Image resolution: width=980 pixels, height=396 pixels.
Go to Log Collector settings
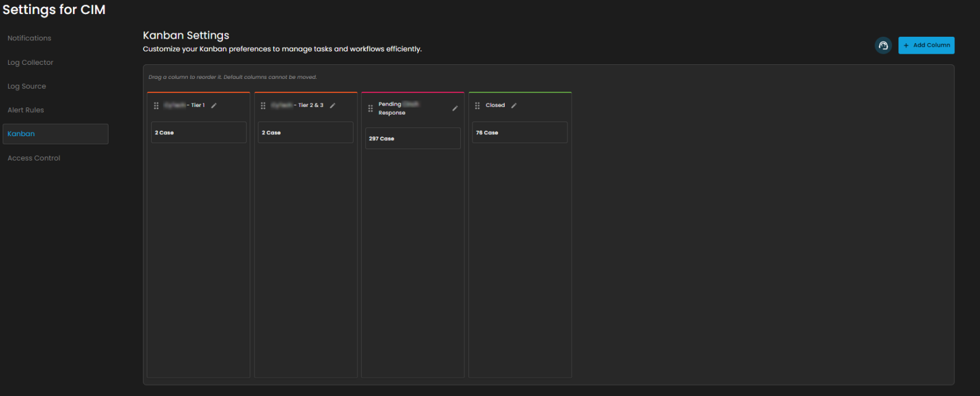30,62
